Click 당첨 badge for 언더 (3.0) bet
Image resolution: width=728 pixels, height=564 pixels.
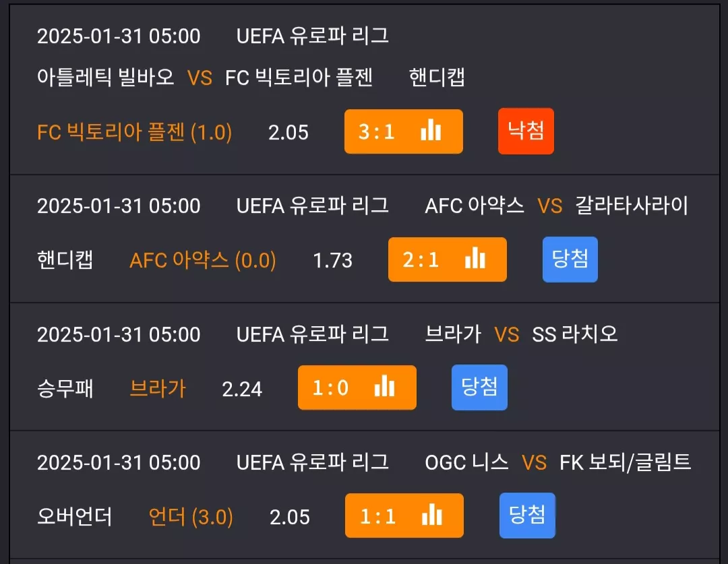tap(527, 515)
